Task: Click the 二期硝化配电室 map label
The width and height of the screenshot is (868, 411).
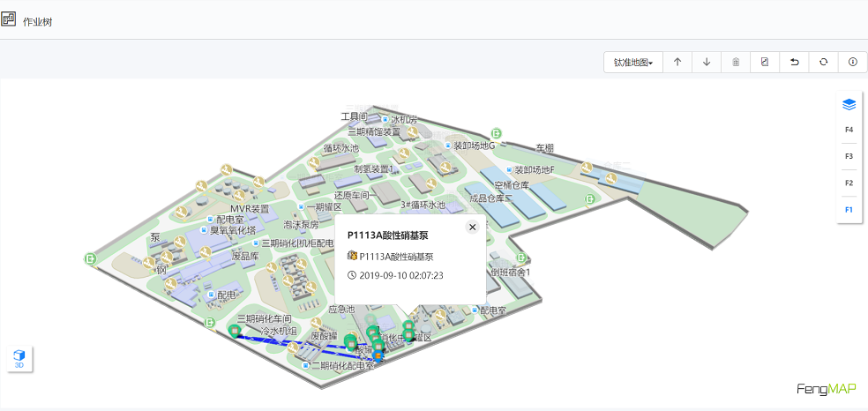Action: click(x=343, y=365)
